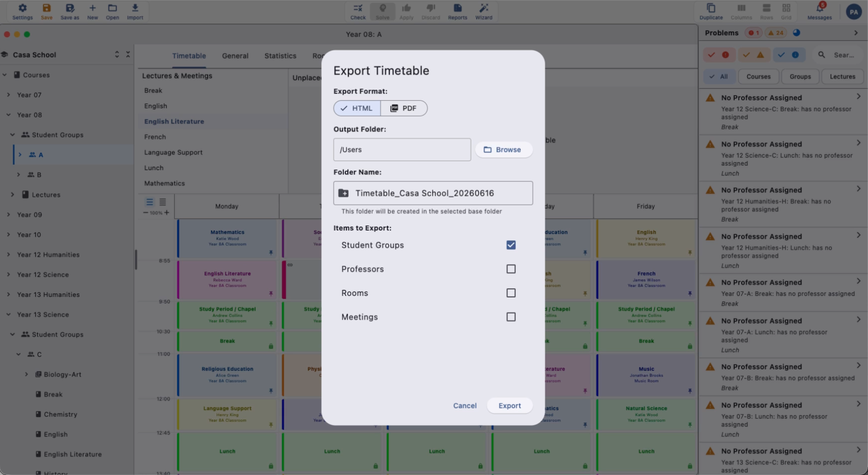Uncheck the Student Groups export checkbox
Screen dimensions: 868x475
(x=511, y=245)
